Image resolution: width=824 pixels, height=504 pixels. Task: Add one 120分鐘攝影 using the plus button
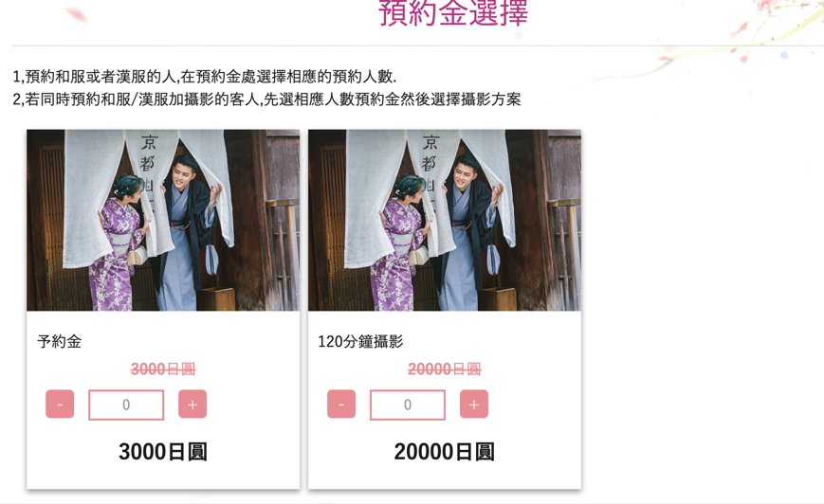(474, 405)
